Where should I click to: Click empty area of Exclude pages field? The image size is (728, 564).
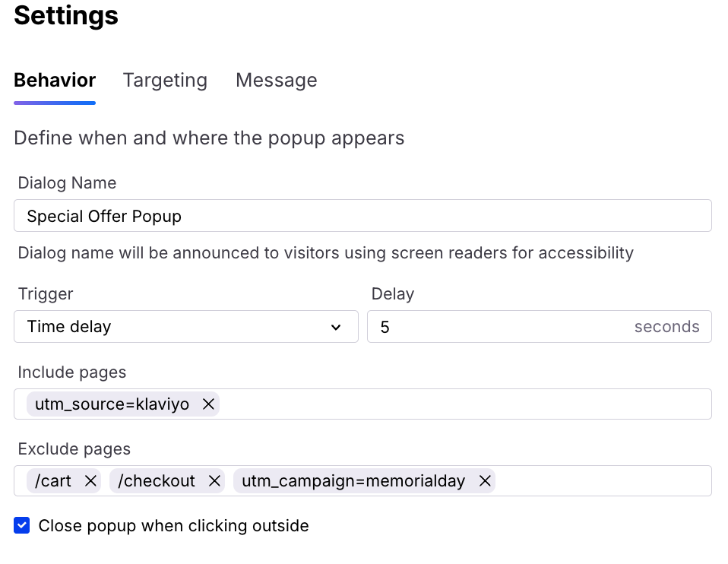[603, 481]
